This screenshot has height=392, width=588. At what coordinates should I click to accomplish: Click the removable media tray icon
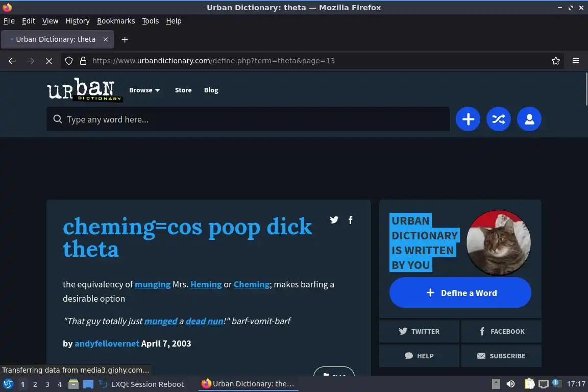point(496,384)
